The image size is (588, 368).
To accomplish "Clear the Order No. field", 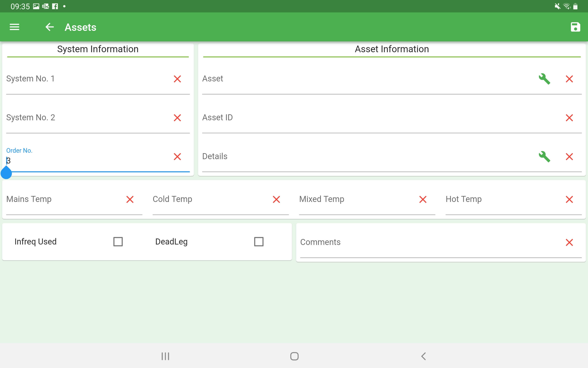I will pyautogui.click(x=177, y=157).
